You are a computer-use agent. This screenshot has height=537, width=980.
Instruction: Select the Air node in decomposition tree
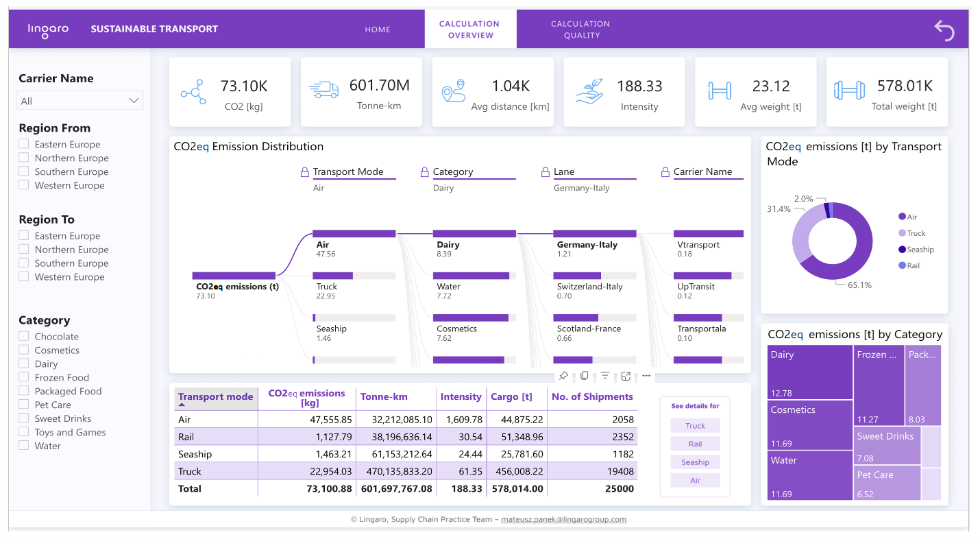(354, 243)
